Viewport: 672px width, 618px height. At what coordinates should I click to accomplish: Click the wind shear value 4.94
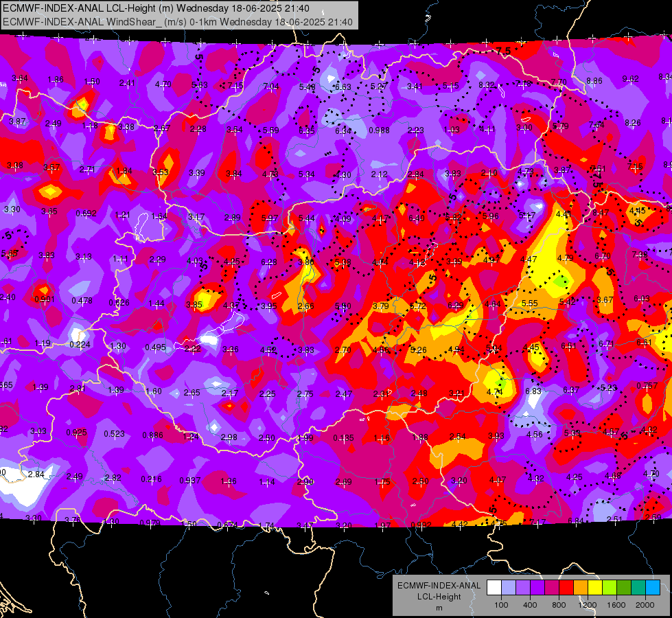click(456, 349)
